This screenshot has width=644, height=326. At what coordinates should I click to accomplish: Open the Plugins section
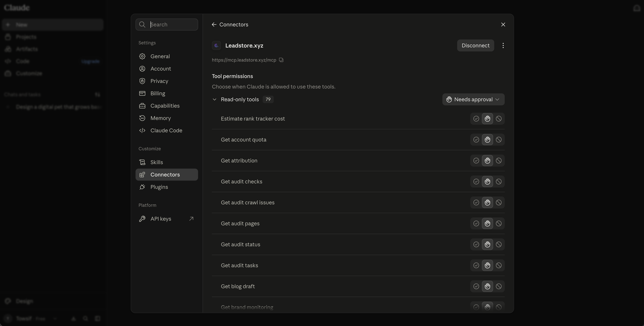point(166,187)
